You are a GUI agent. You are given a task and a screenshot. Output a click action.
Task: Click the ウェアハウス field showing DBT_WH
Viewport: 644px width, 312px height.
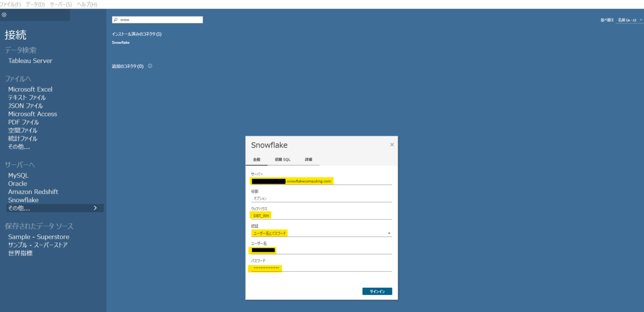321,215
